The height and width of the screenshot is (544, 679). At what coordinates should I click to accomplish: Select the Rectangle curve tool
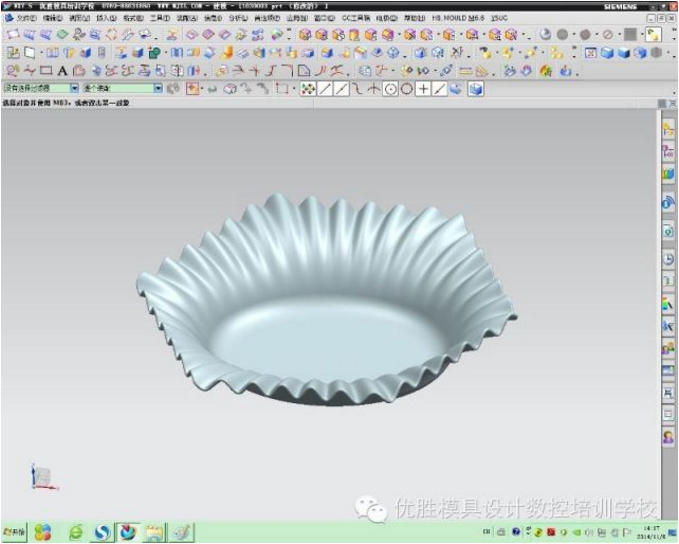coord(46,71)
